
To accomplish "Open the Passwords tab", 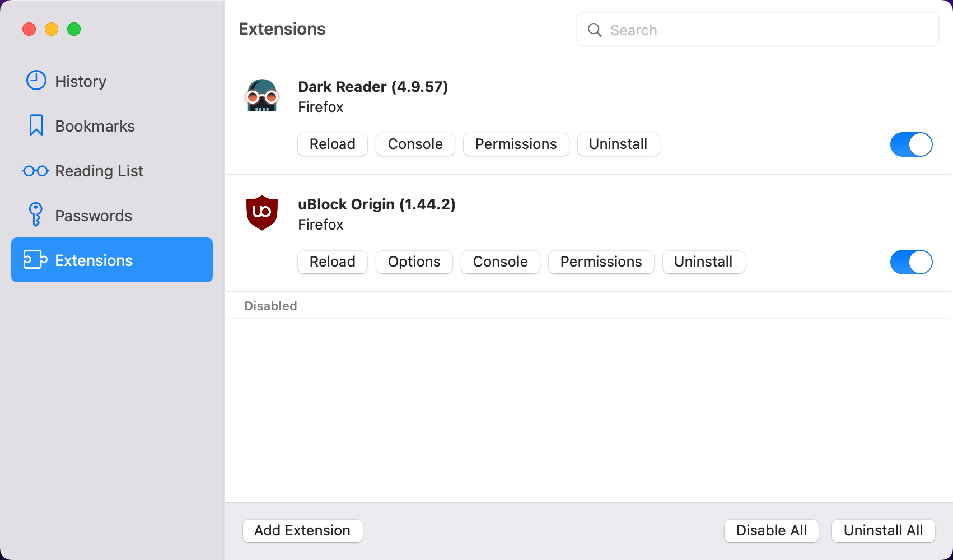I will (94, 215).
